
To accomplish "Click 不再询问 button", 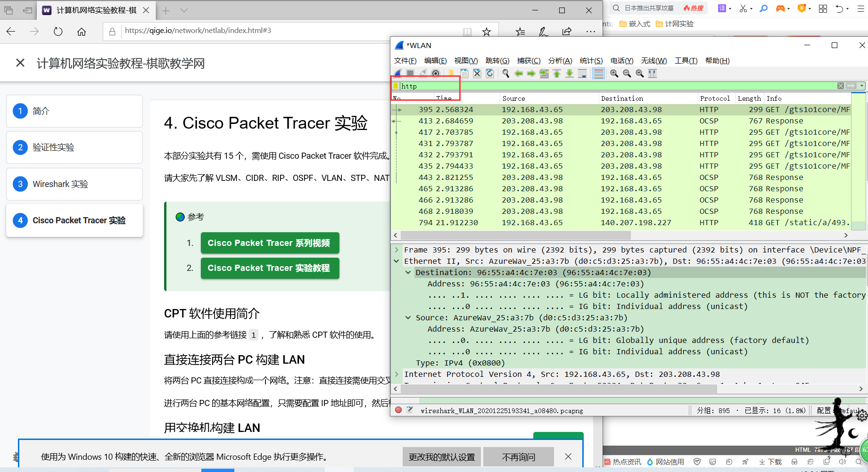I will click(519, 457).
